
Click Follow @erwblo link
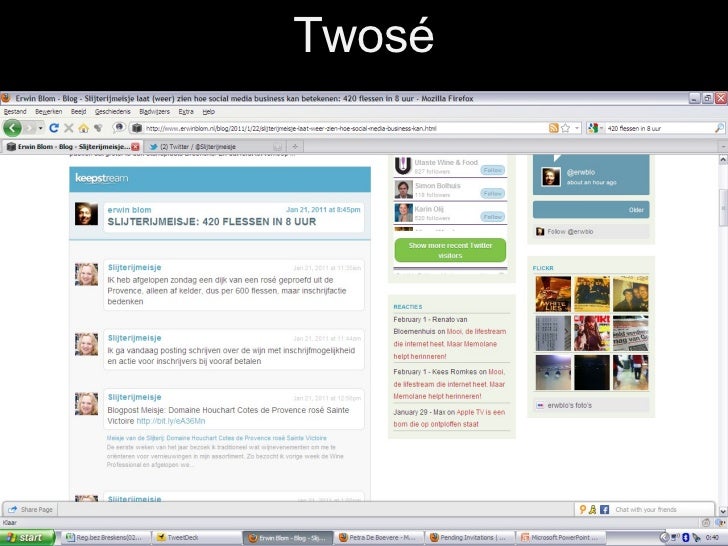tap(570, 231)
